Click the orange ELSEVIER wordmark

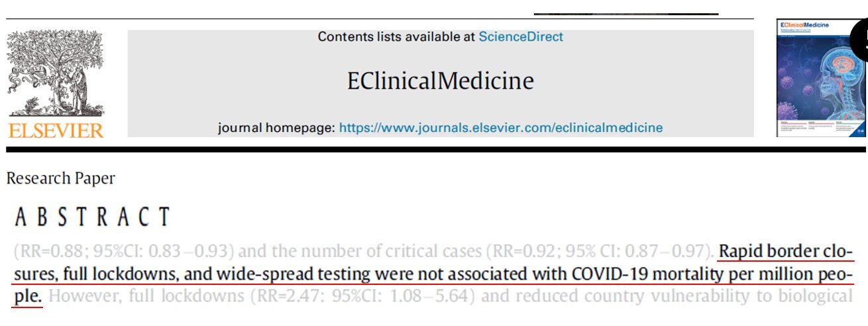tap(56, 129)
